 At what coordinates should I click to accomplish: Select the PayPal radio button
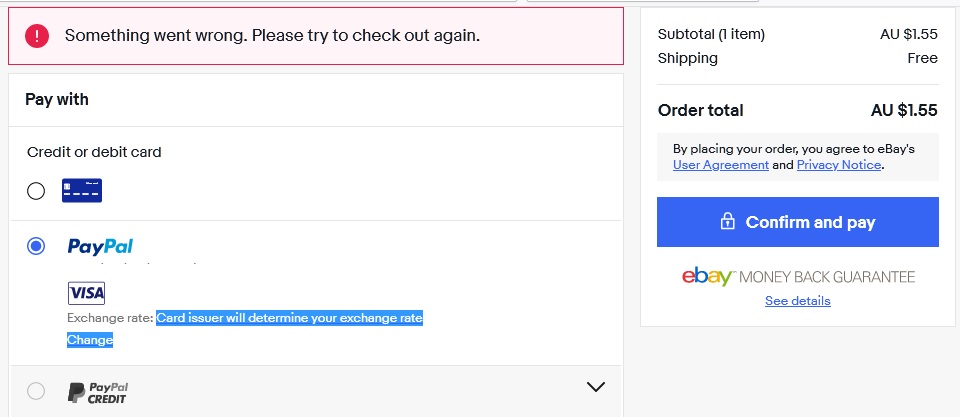tap(36, 247)
